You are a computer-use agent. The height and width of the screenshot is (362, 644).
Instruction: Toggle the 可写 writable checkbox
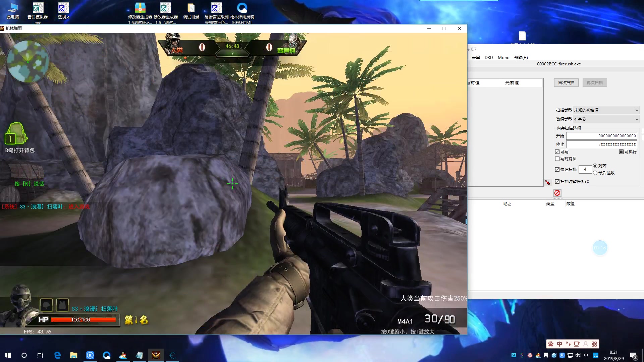557,152
